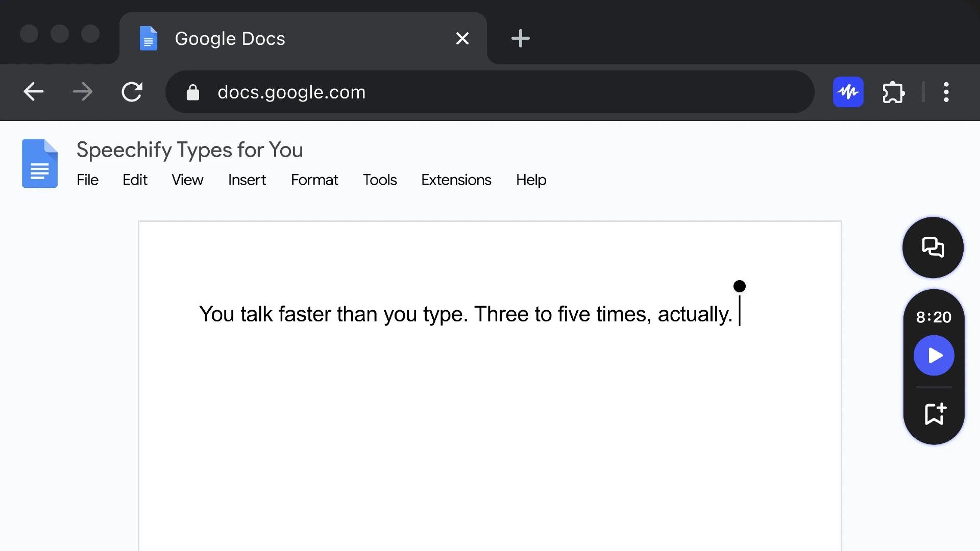Open the Help menu
The height and width of the screenshot is (551, 980).
[x=531, y=180]
